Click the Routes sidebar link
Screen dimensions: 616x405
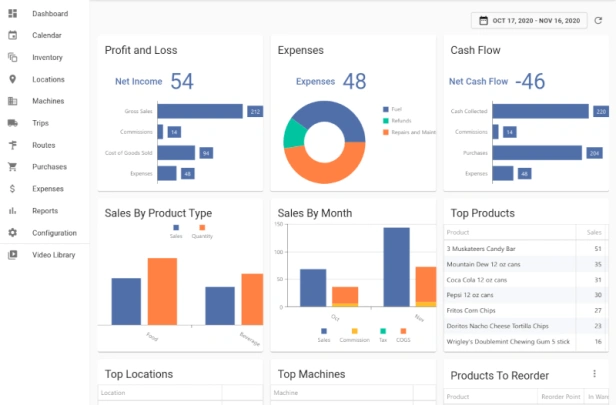point(44,145)
